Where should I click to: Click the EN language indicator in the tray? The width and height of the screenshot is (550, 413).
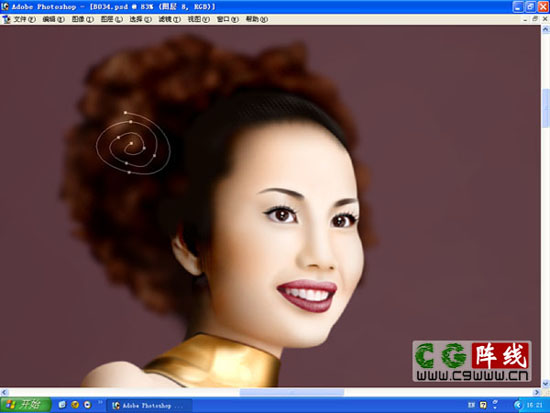pyautogui.click(x=471, y=405)
